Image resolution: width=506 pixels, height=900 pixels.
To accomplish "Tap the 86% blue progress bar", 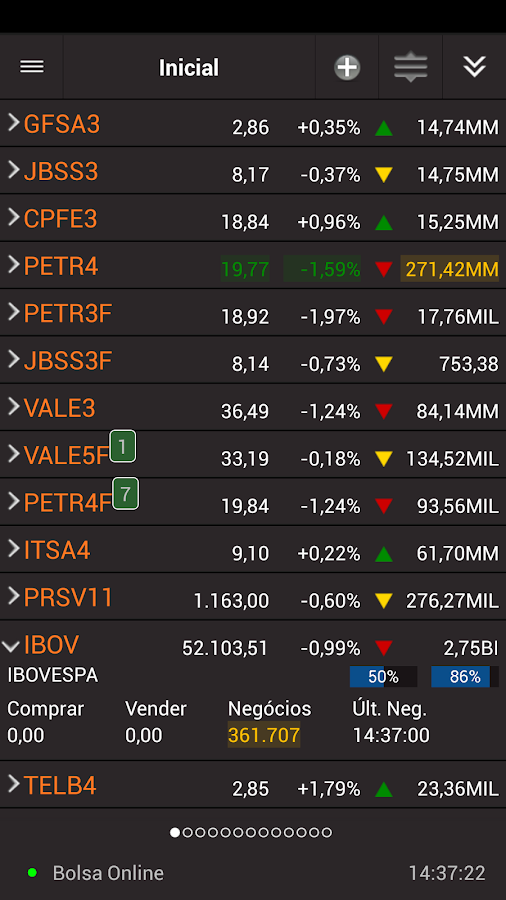I will point(465,677).
